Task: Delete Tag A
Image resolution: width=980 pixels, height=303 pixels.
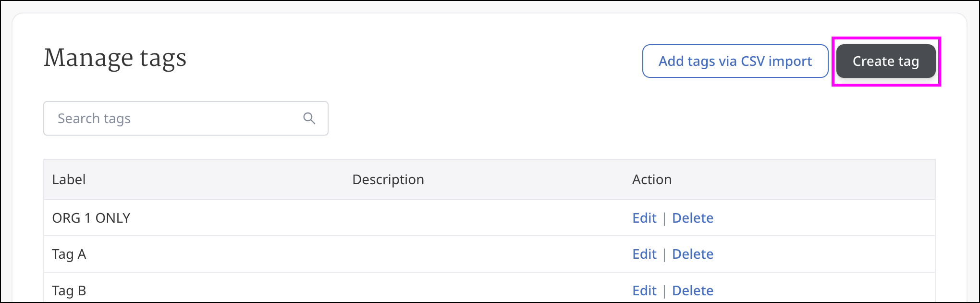Action: (x=692, y=254)
